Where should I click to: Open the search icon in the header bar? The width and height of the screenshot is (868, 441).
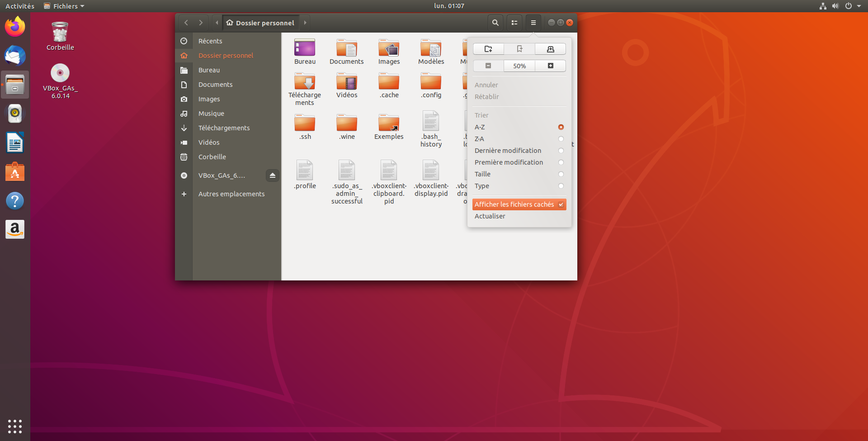pyautogui.click(x=495, y=23)
